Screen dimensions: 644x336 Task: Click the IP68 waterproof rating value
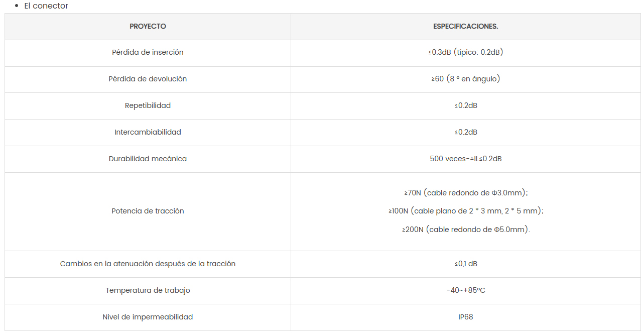[x=466, y=317]
